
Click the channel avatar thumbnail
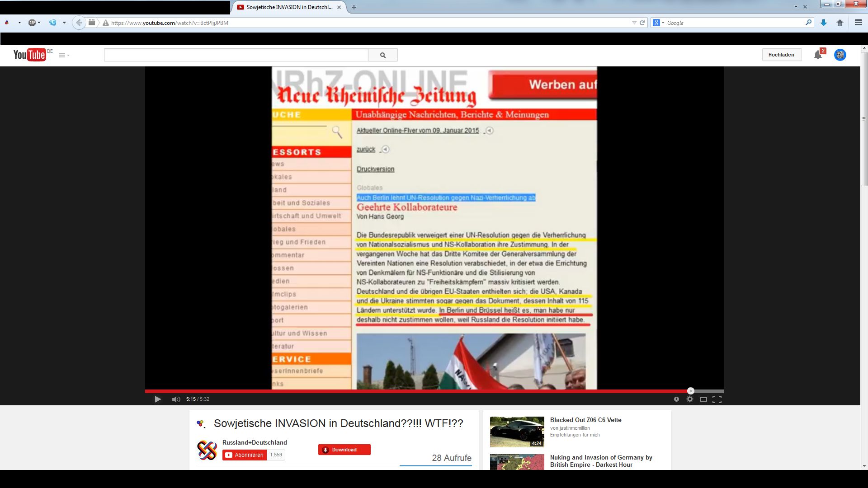click(207, 450)
